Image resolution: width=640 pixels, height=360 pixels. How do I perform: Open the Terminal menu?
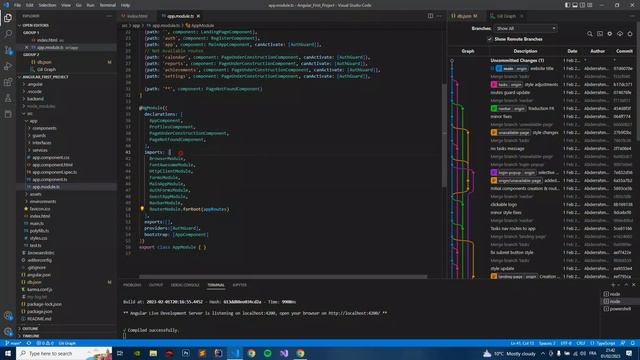coord(108,5)
